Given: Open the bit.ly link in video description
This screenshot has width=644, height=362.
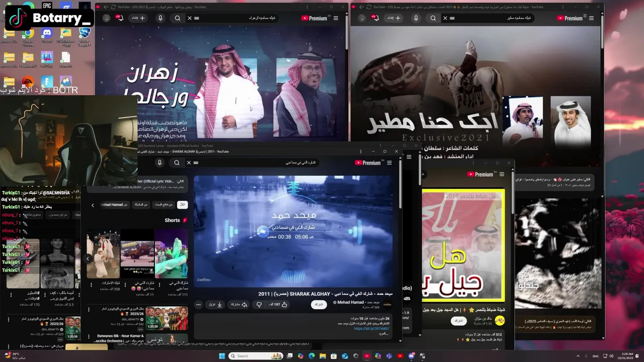Looking at the screenshot, I should coord(371,328).
